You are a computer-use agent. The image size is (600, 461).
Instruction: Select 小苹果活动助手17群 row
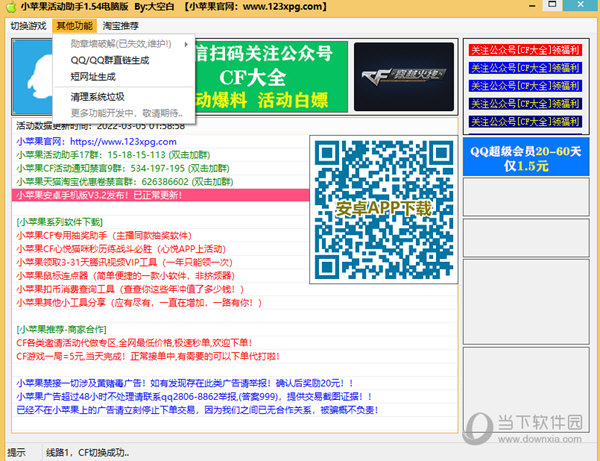(x=161, y=155)
